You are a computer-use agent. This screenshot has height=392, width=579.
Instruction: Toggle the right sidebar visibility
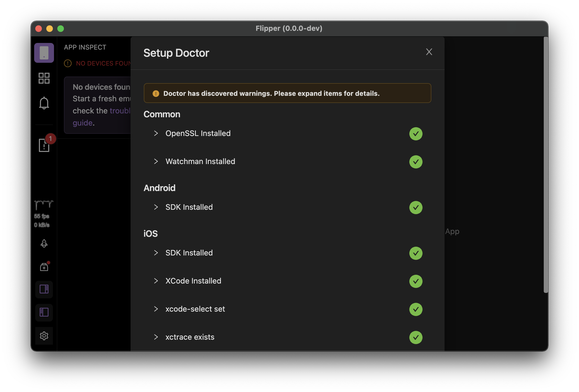click(44, 289)
